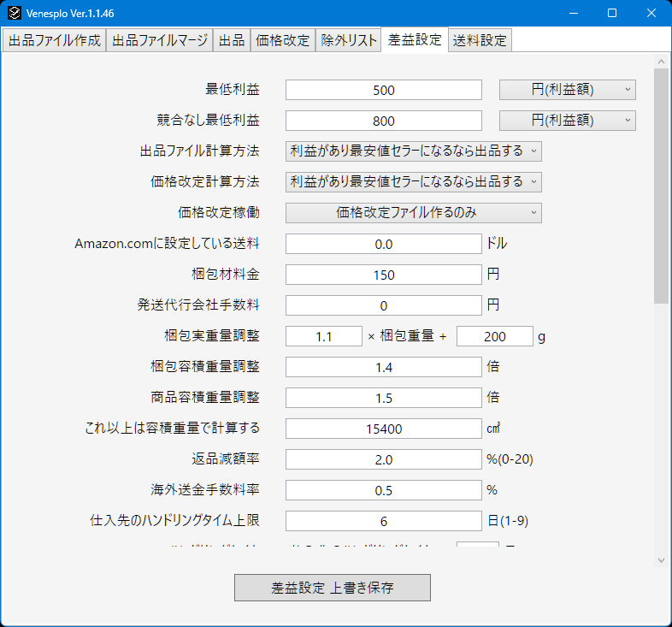The image size is (672, 627).
Task: Expand the 価格改定計算方法 dropdown
Action: (x=413, y=182)
